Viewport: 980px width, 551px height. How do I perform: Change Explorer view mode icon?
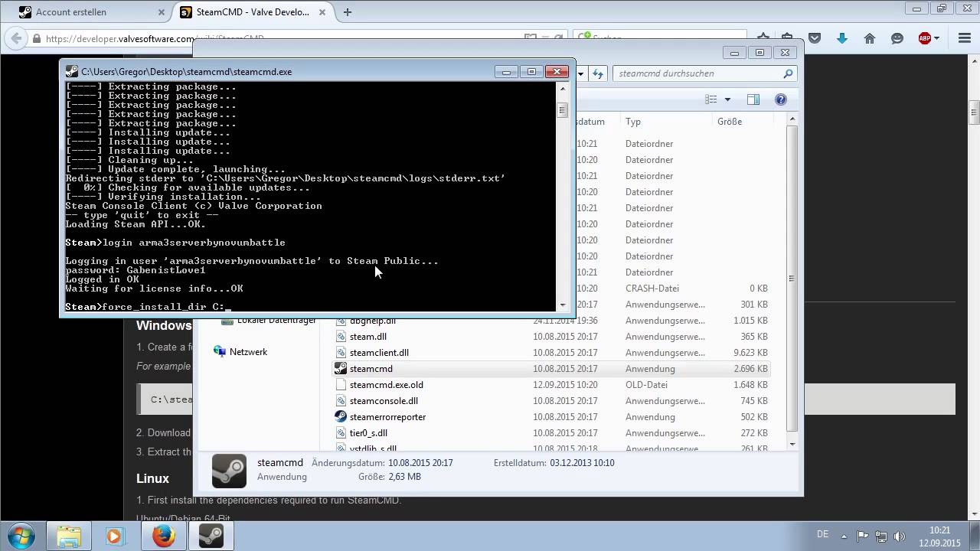click(710, 99)
